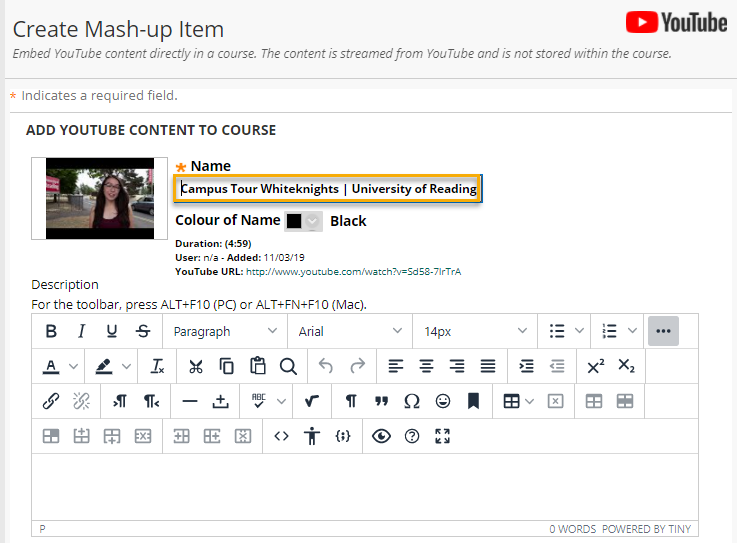Insert a code sample snippet
The height and width of the screenshot is (543, 737).
click(343, 436)
